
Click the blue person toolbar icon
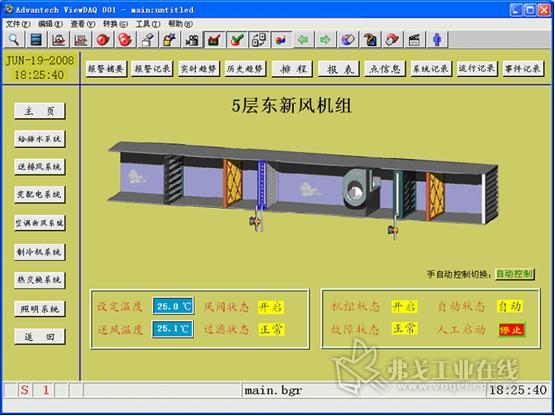tap(437, 39)
